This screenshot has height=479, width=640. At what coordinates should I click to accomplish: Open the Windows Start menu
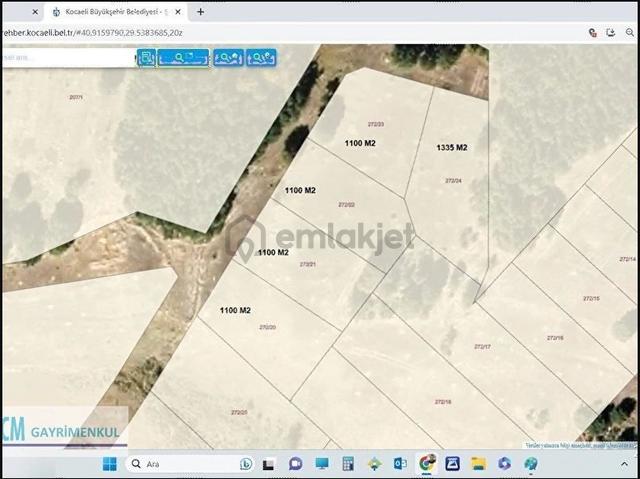[x=109, y=464]
